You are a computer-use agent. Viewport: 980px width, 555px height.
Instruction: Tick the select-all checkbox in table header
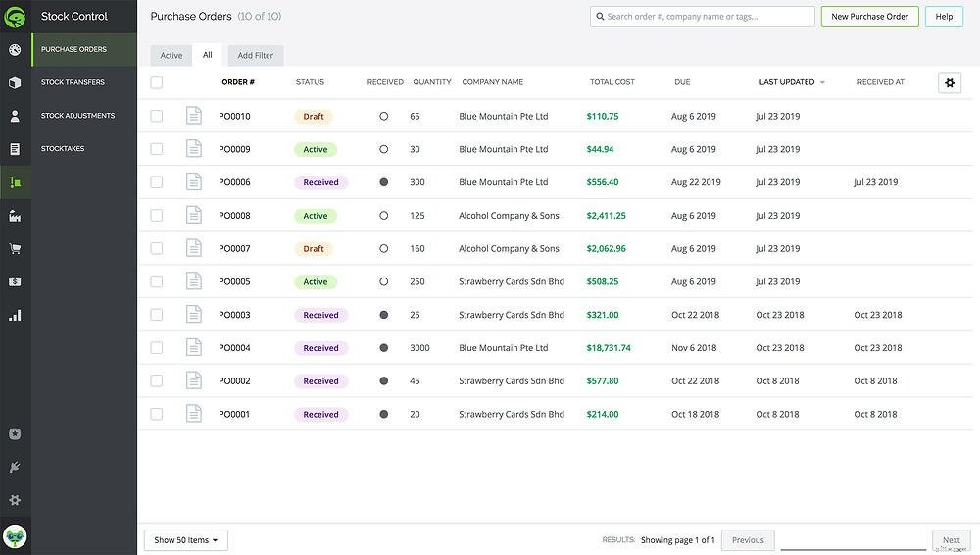(x=157, y=82)
